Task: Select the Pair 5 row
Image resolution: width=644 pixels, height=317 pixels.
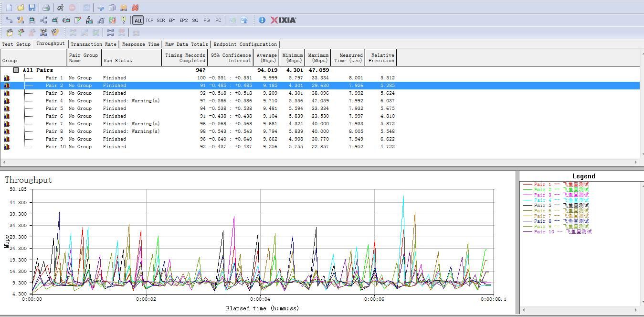Action: click(x=320, y=109)
